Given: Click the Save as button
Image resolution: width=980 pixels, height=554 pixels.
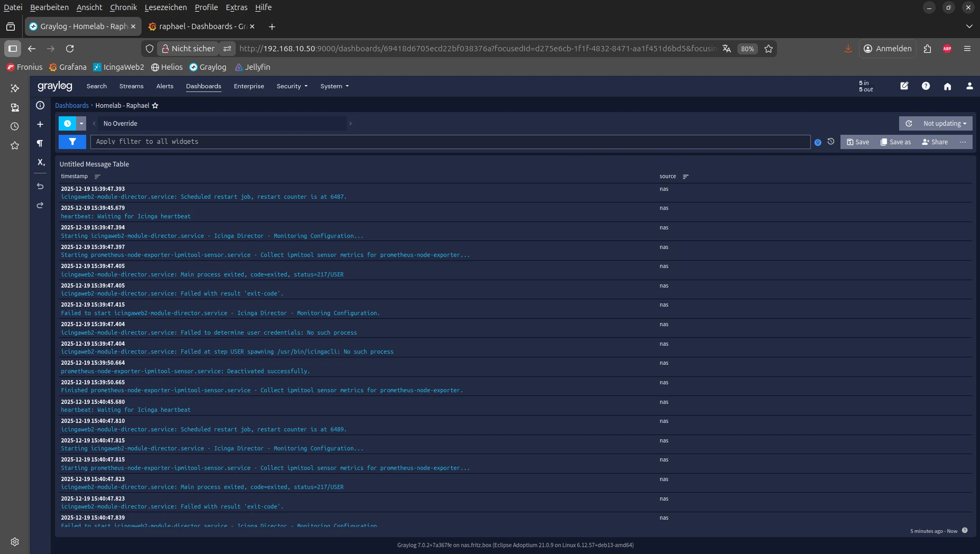Looking at the screenshot, I should tap(895, 142).
